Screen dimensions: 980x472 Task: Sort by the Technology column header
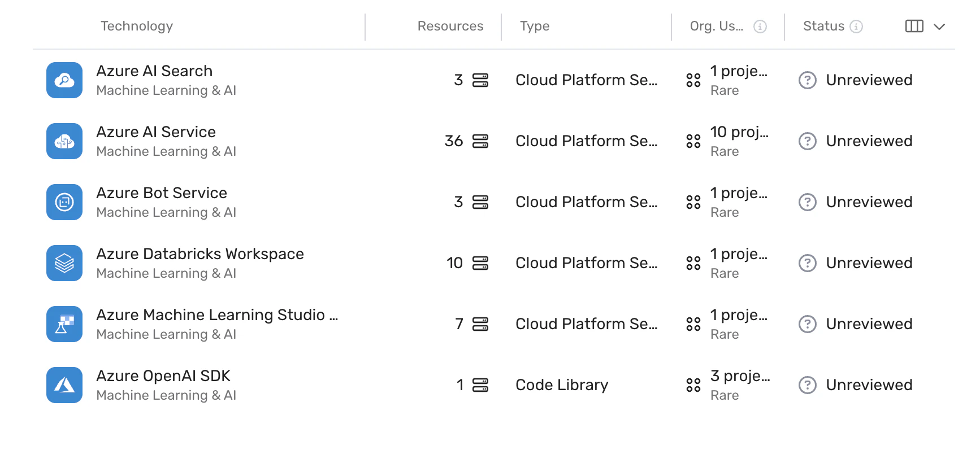click(x=137, y=26)
